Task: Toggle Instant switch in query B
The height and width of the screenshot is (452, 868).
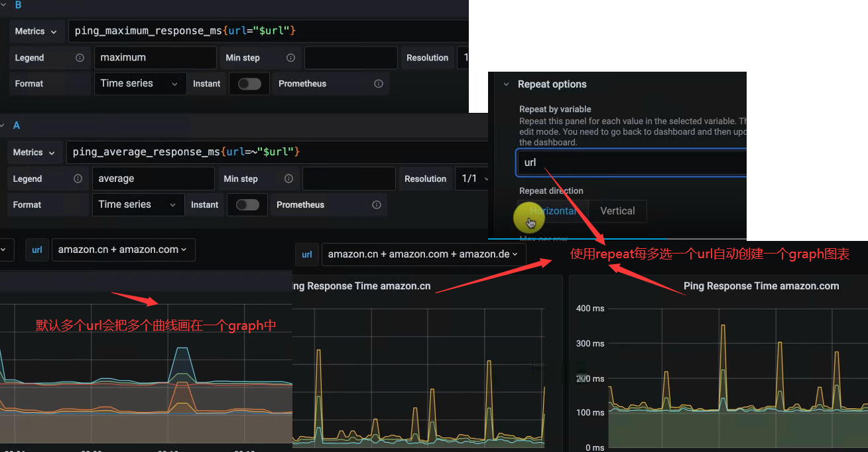Action: coord(249,84)
